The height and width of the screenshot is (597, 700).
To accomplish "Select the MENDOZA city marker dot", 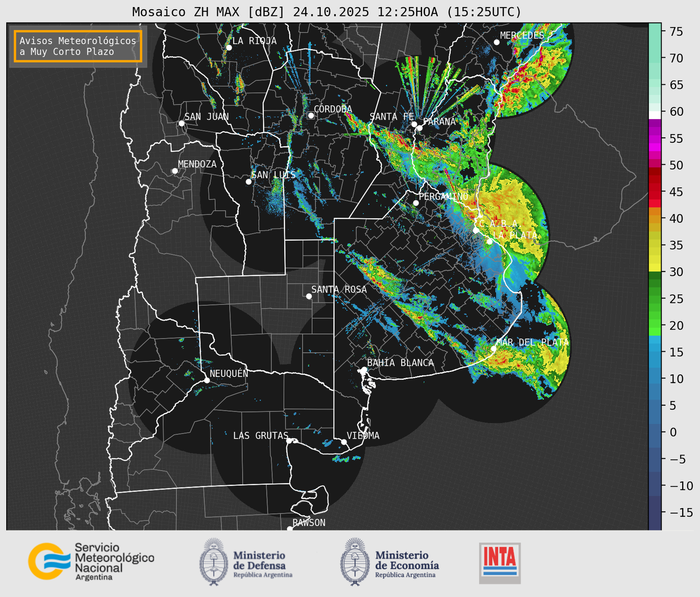I will 175,171.
